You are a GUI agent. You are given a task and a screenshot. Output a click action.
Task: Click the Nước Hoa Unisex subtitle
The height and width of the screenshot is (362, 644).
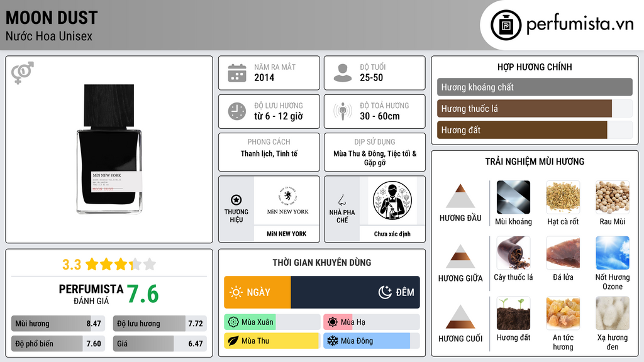tap(49, 36)
